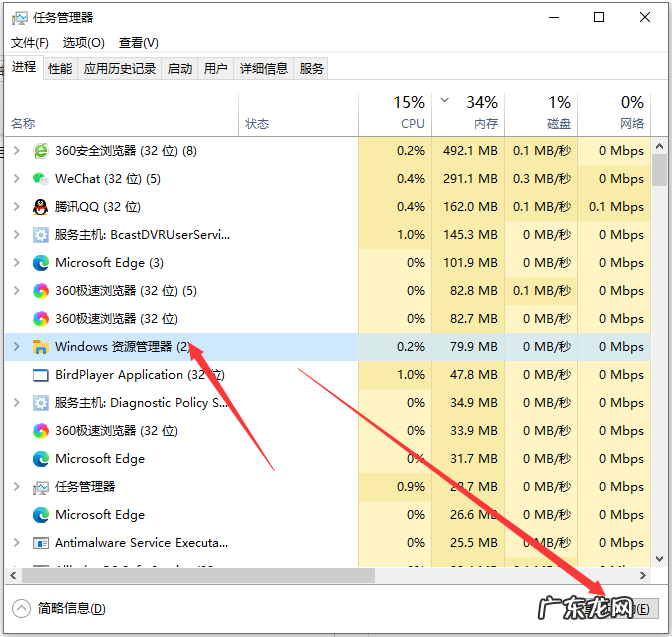The height and width of the screenshot is (637, 672).
Task: Switch to the 启动 tab
Action: pyautogui.click(x=180, y=69)
